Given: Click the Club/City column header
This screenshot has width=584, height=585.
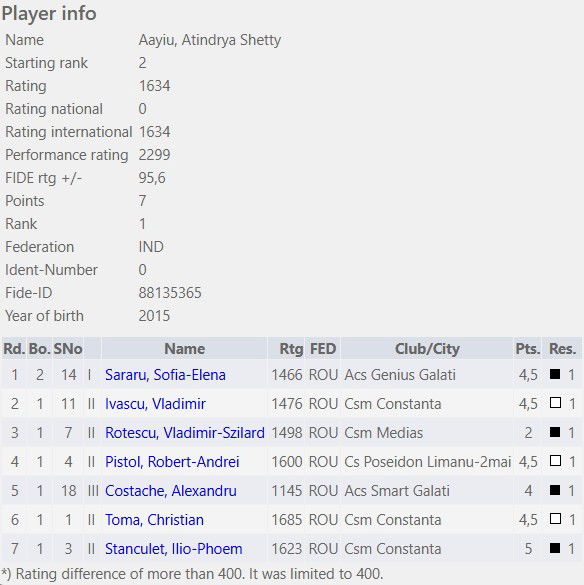Looking at the screenshot, I should [x=427, y=349].
